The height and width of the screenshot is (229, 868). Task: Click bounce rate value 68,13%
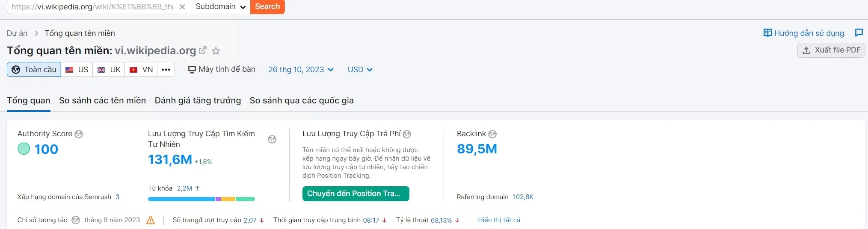[441, 220]
